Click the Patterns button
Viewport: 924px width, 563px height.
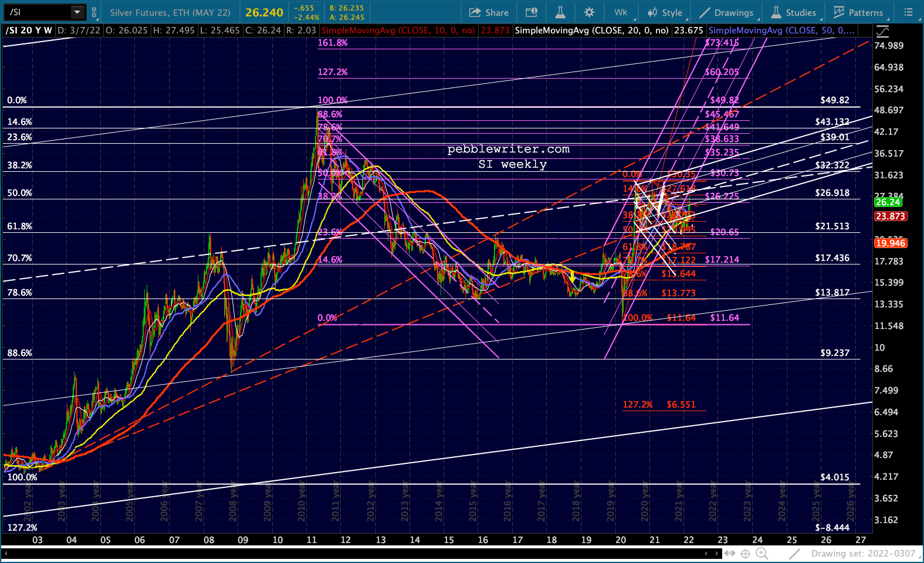858,12
